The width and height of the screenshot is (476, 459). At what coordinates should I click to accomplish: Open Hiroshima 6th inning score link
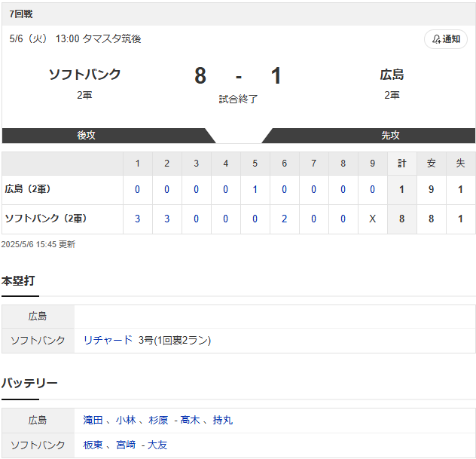(284, 189)
